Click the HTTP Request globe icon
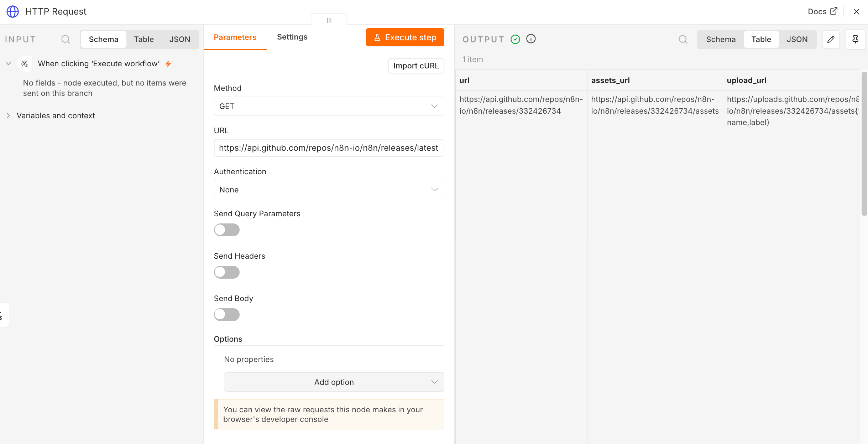 click(x=13, y=11)
